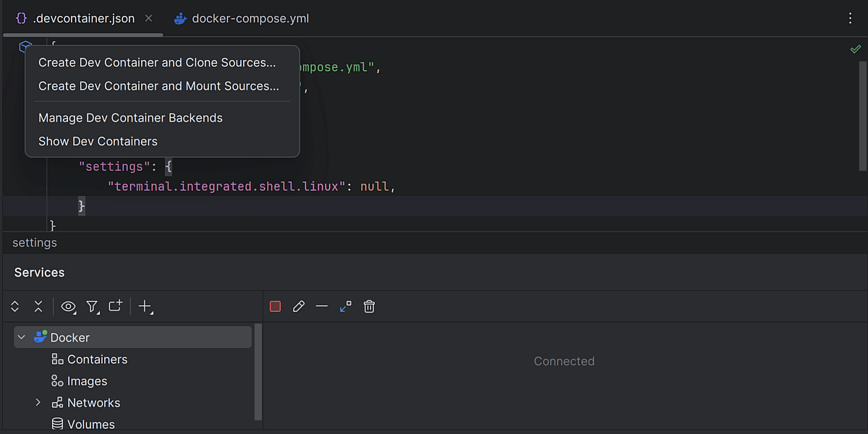Choose Create Dev Container and Clone Sources

tap(157, 63)
